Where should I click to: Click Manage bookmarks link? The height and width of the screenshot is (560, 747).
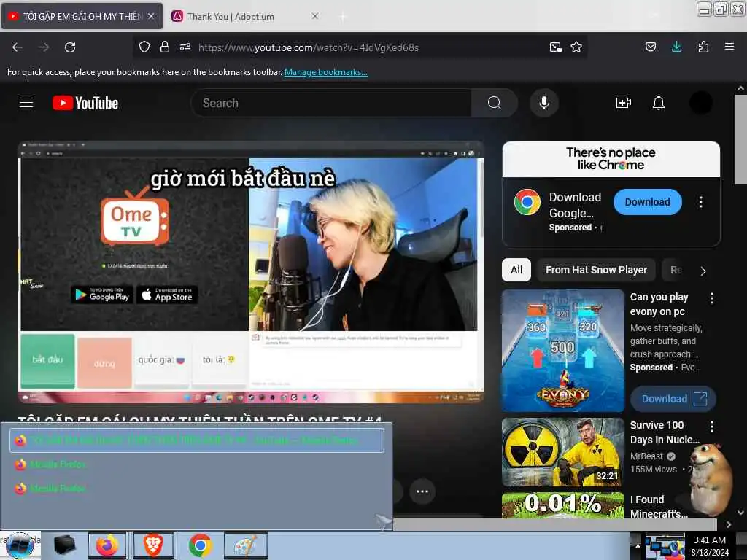pyautogui.click(x=326, y=72)
